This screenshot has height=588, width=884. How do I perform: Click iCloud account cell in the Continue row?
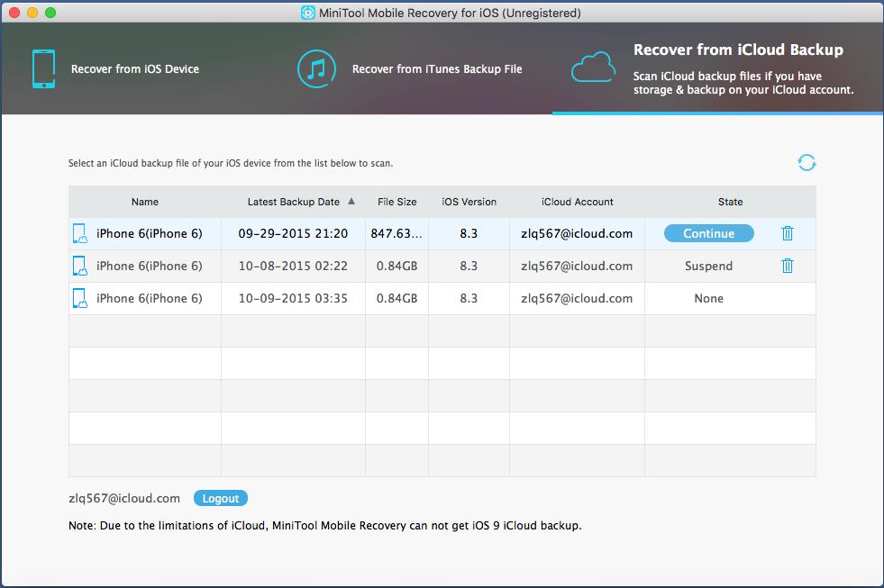(577, 233)
